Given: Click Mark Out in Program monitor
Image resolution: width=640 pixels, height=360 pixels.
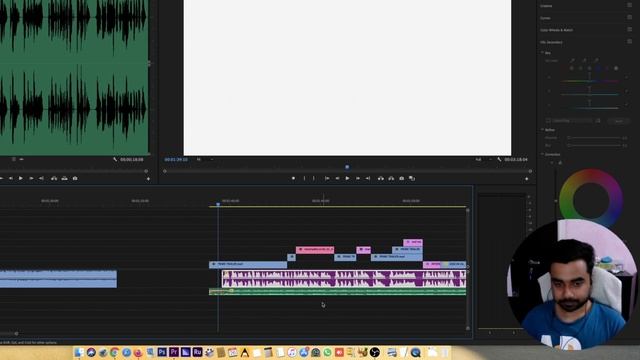Looking at the screenshot, I should (314, 178).
